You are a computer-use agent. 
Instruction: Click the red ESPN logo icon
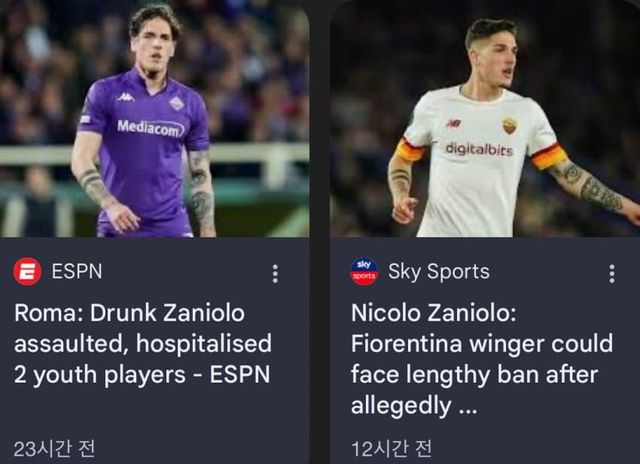27,271
